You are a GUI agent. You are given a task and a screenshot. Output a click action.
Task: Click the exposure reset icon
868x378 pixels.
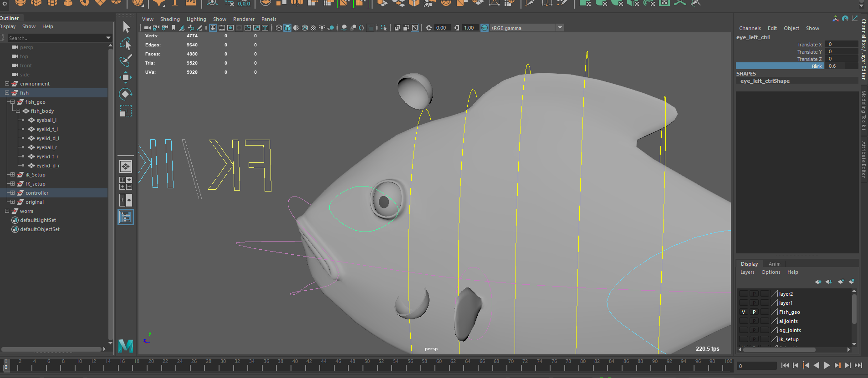429,28
